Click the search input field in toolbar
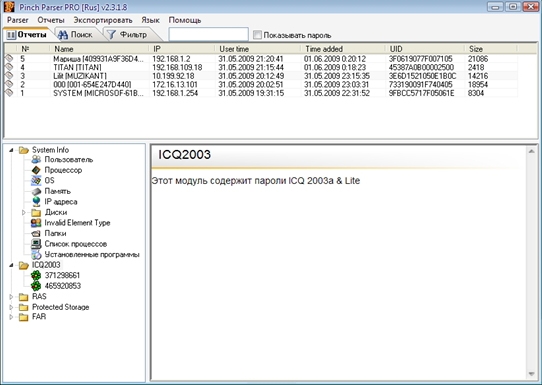The height and width of the screenshot is (385, 542). point(208,34)
